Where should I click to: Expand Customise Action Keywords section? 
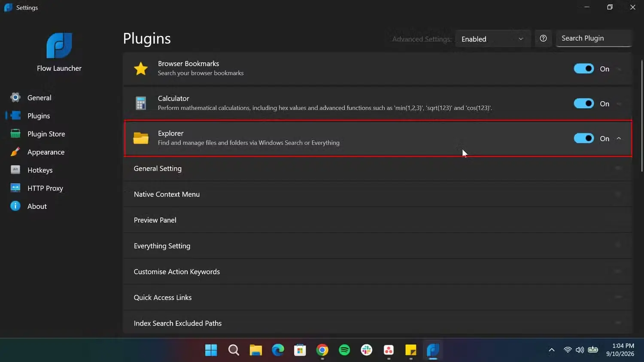(x=378, y=271)
